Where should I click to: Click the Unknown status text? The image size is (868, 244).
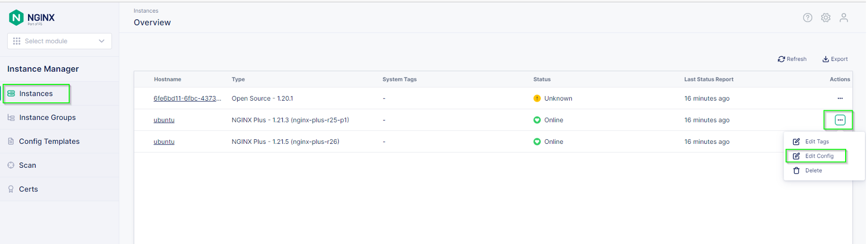(558, 99)
